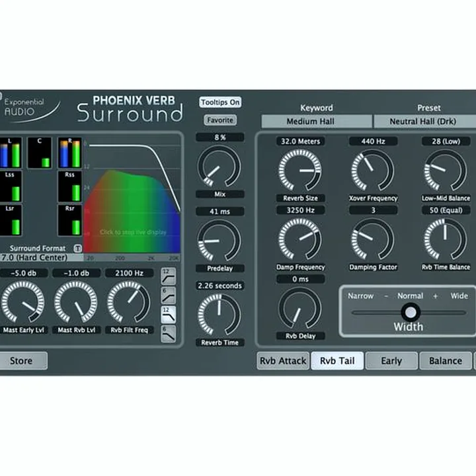This screenshot has width=476, height=476.
Task: Click the Lsr channel level meter
Action: click(11, 220)
